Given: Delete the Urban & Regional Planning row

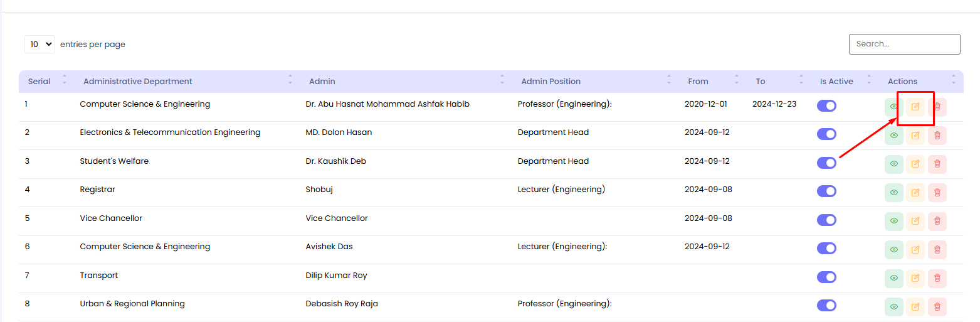Looking at the screenshot, I should (937, 306).
